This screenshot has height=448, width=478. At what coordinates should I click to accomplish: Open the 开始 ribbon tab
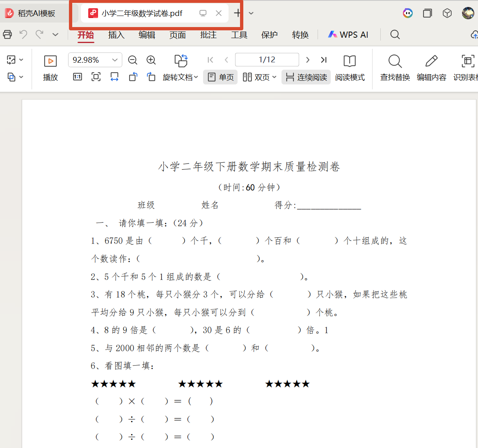click(86, 35)
